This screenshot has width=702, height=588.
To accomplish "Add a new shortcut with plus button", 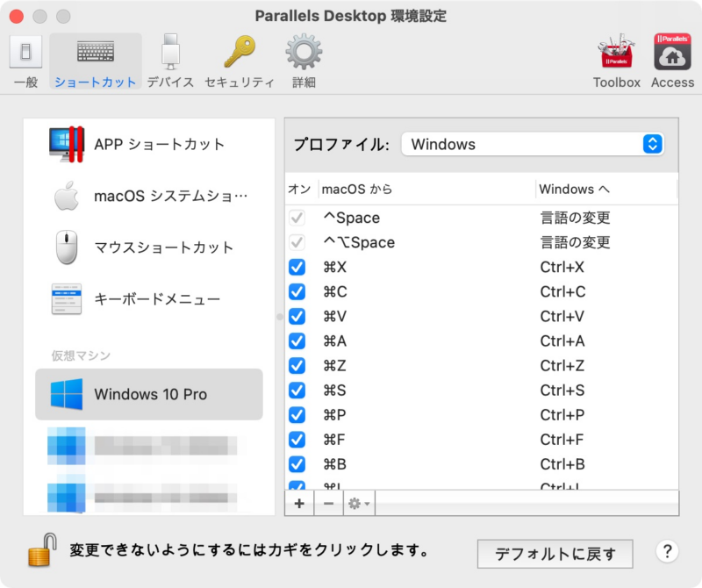I will pyautogui.click(x=299, y=504).
